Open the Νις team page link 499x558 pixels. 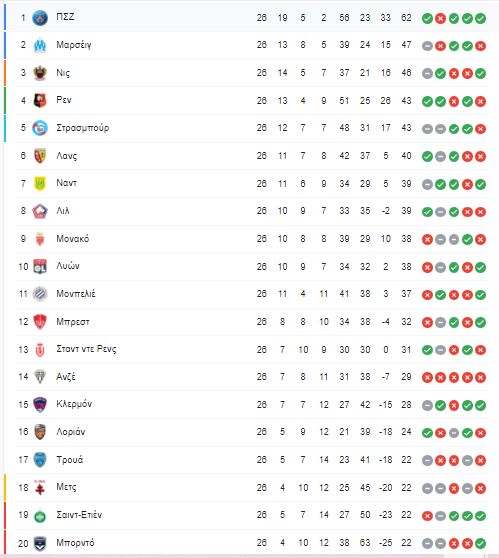click(63, 73)
